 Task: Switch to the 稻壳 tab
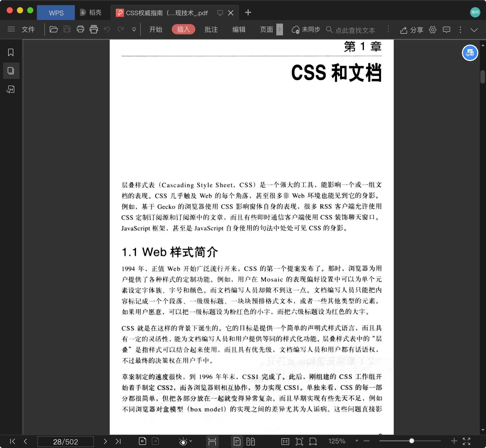91,12
